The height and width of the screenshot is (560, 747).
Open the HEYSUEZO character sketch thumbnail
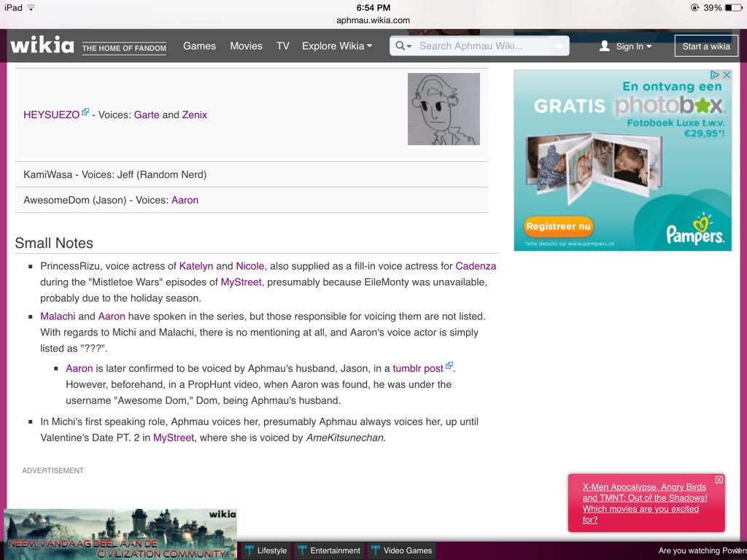[x=444, y=109]
